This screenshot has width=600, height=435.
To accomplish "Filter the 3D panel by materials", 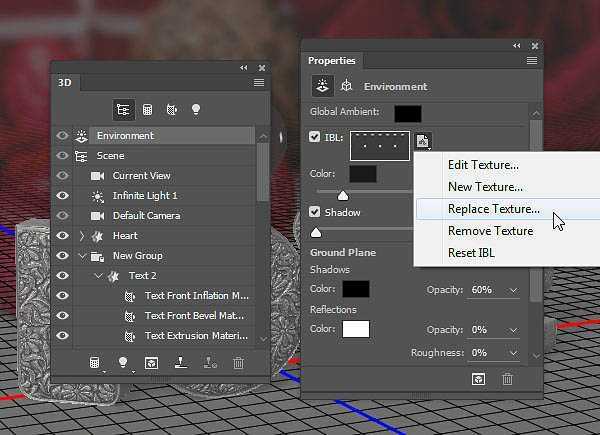I will 172,109.
